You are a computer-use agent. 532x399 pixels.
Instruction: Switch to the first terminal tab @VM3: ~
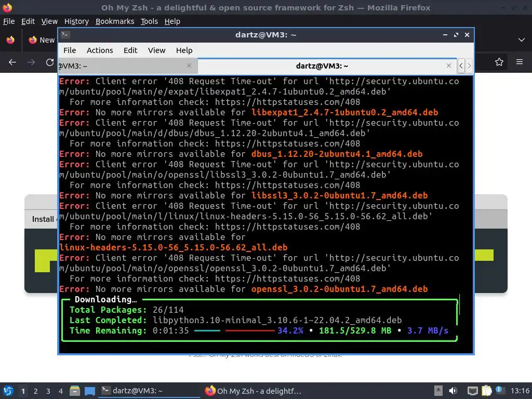127,66
